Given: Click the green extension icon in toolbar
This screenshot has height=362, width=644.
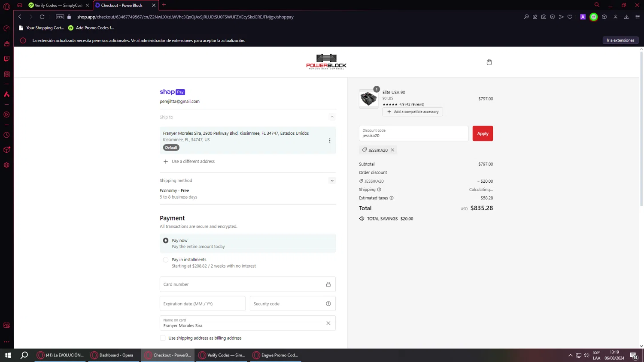Looking at the screenshot, I should pyautogui.click(x=593, y=17).
